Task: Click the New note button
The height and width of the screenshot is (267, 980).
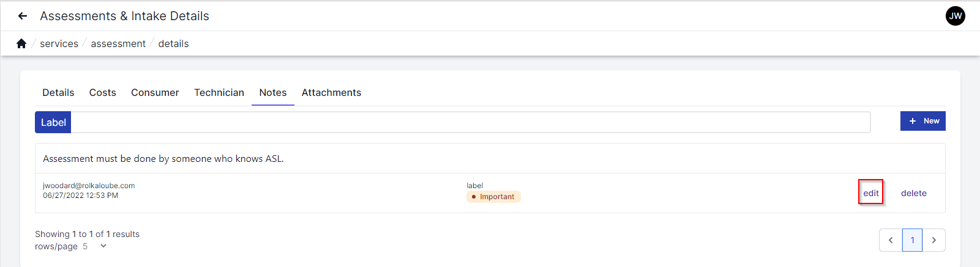Action: [x=922, y=121]
